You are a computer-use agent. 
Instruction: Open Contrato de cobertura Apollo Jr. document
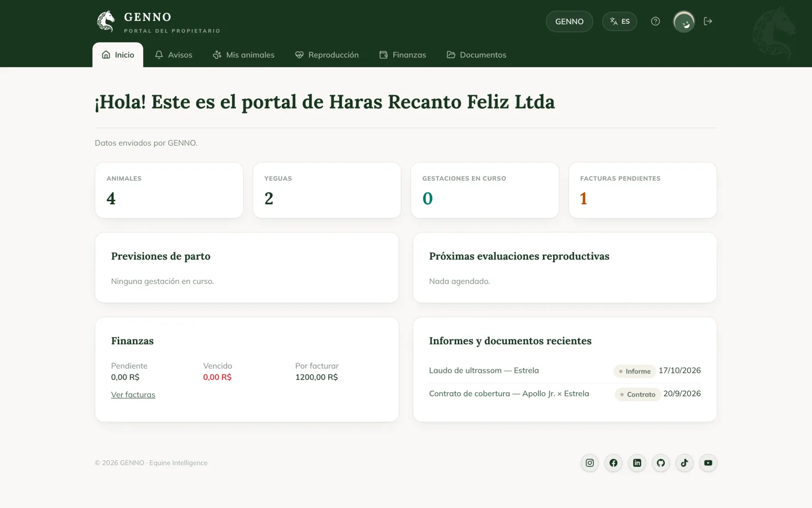coord(509,394)
